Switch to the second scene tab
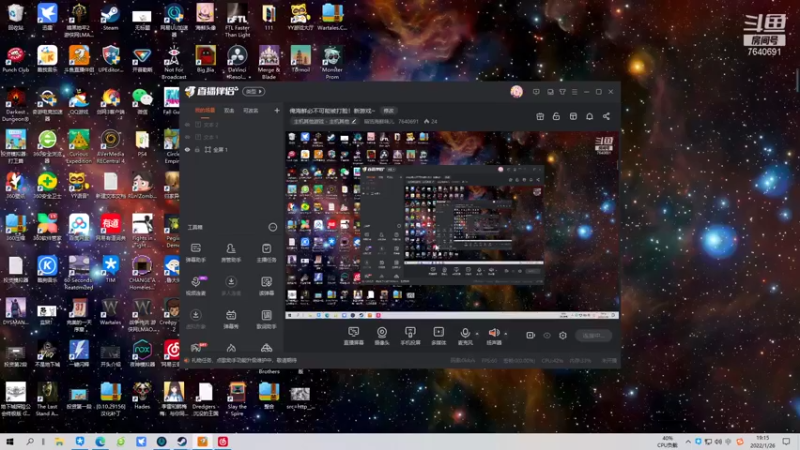 [x=229, y=110]
